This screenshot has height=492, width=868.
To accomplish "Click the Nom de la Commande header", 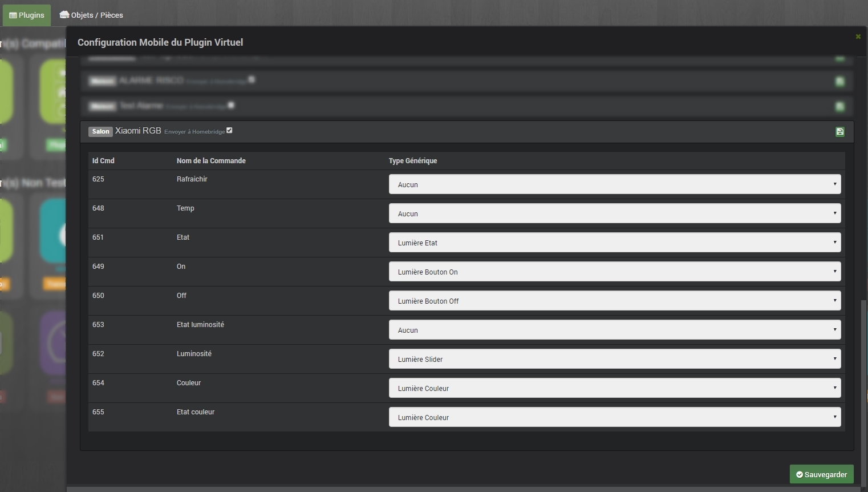I will [x=211, y=161].
